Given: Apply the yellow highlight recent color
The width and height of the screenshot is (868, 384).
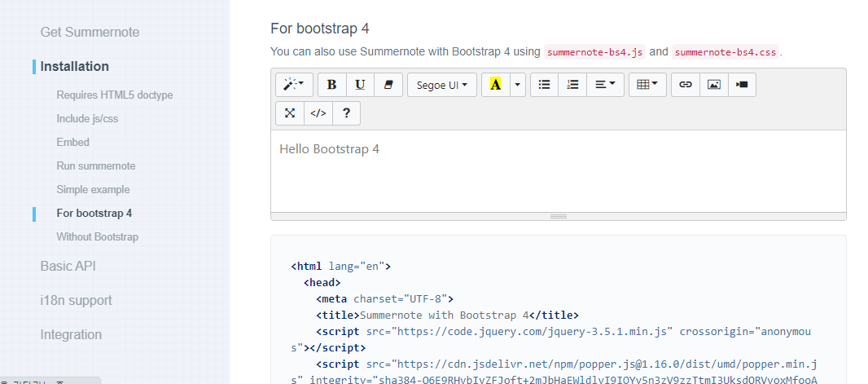Looking at the screenshot, I should click(495, 85).
